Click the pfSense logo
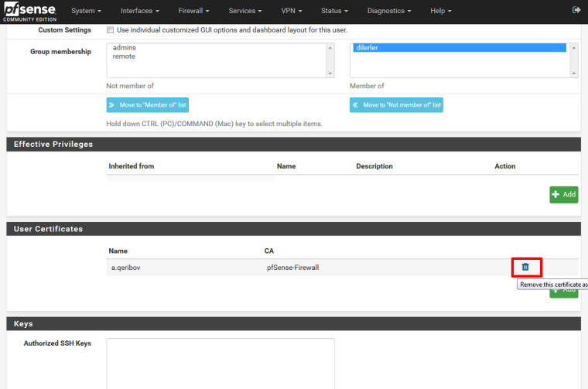This screenshot has height=389, width=588. [x=29, y=12]
